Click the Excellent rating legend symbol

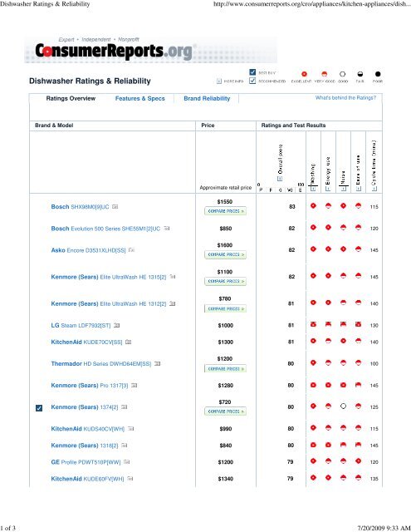304,74
